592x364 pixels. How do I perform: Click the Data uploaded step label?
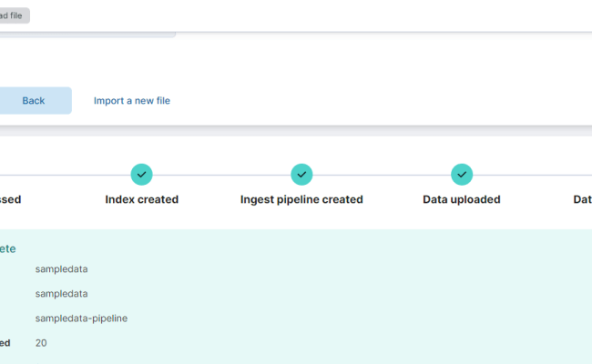(462, 199)
